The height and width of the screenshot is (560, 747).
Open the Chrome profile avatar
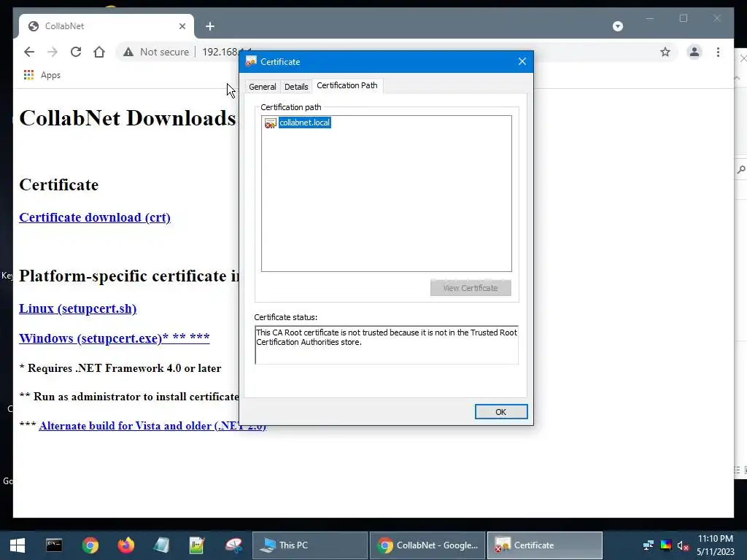coord(694,52)
